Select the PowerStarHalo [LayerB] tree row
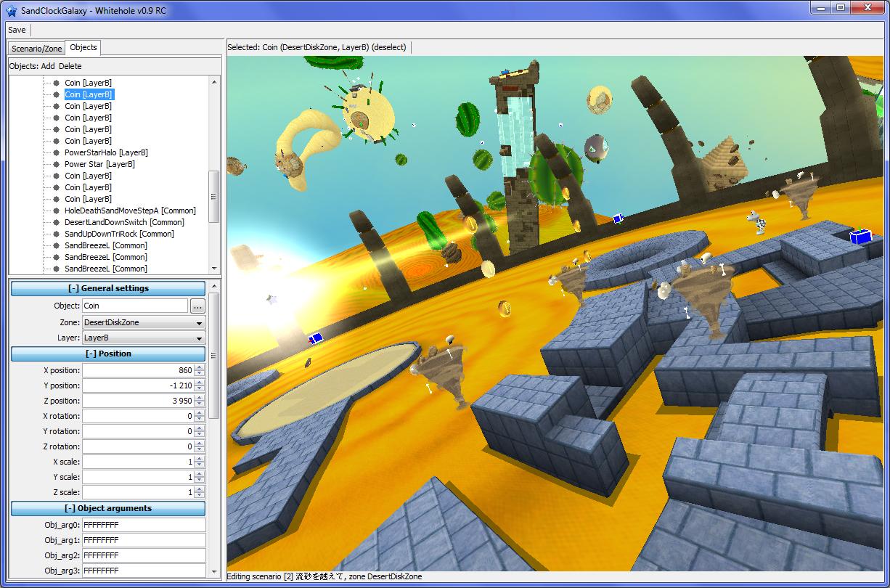Image resolution: width=890 pixels, height=588 pixels. coord(106,152)
